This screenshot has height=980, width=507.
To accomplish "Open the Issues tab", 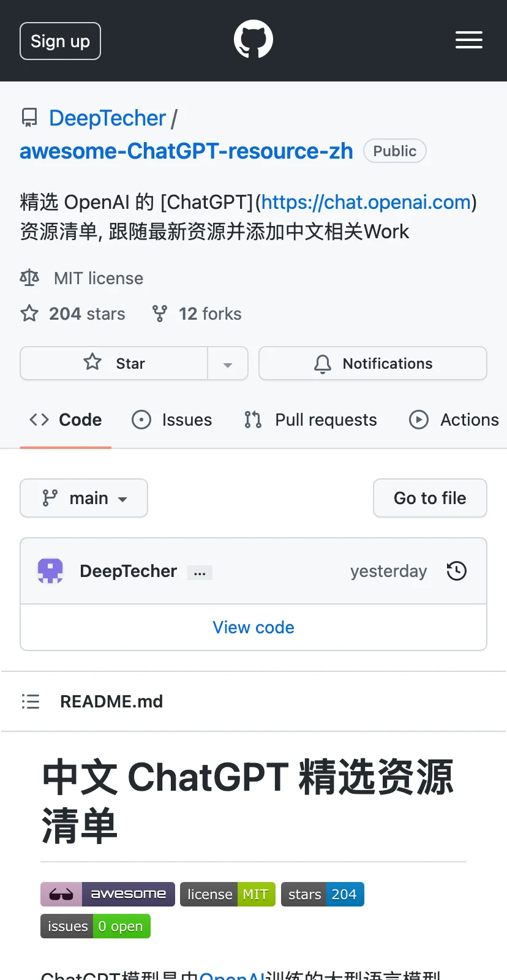I will coord(172,420).
